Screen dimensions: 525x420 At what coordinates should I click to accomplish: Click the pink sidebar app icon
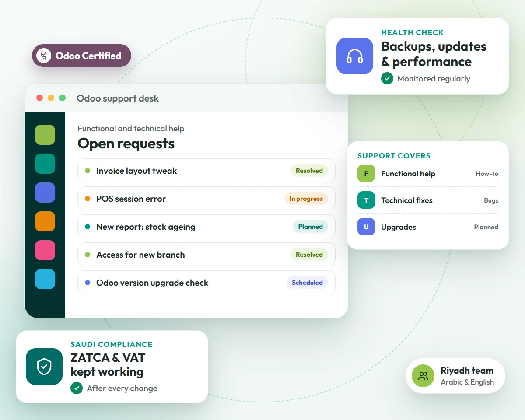click(x=45, y=250)
